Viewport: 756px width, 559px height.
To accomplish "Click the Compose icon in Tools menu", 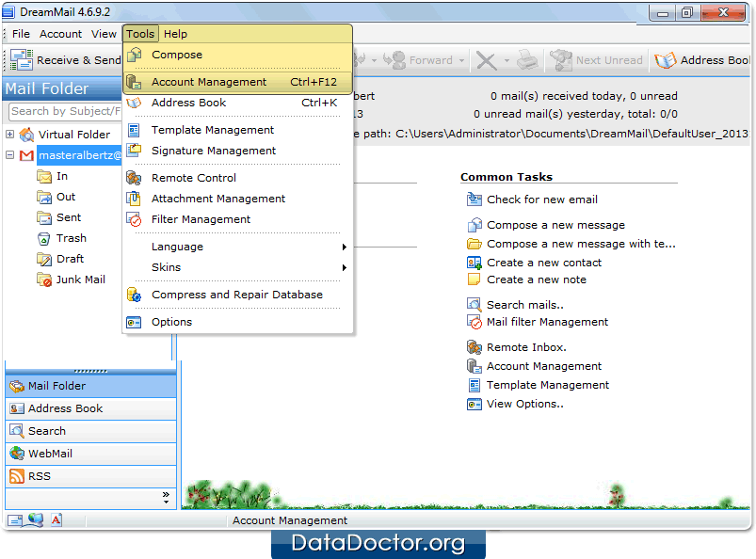I will click(134, 55).
